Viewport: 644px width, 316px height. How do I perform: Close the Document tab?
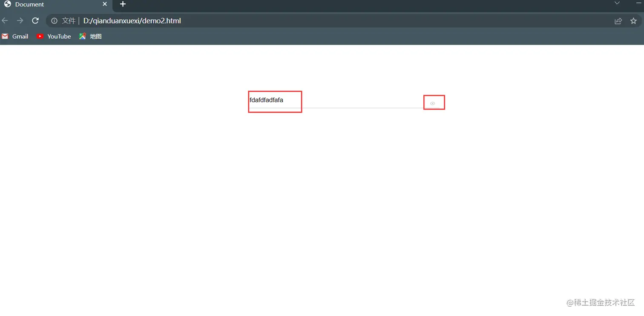click(x=105, y=4)
